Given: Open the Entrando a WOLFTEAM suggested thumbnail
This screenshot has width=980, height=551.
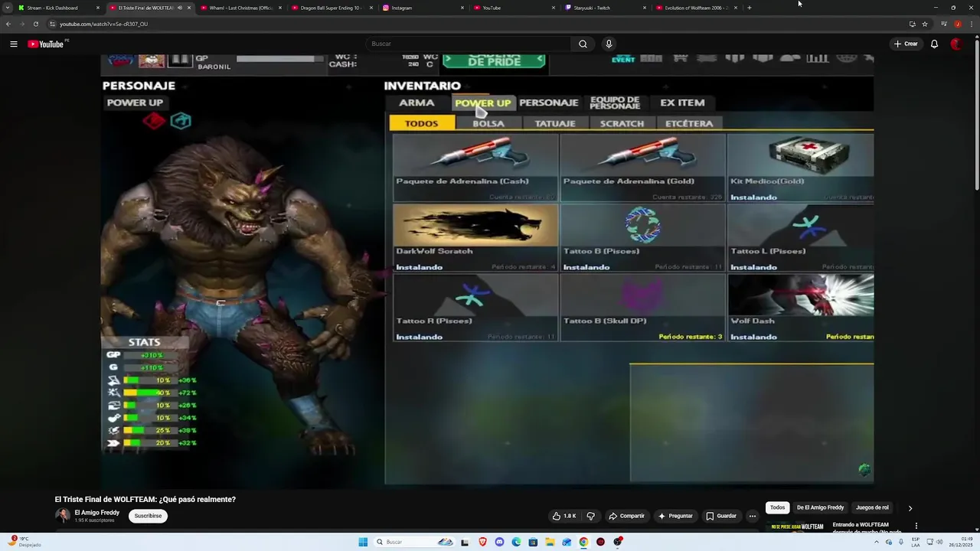Looking at the screenshot, I should coord(796,527).
